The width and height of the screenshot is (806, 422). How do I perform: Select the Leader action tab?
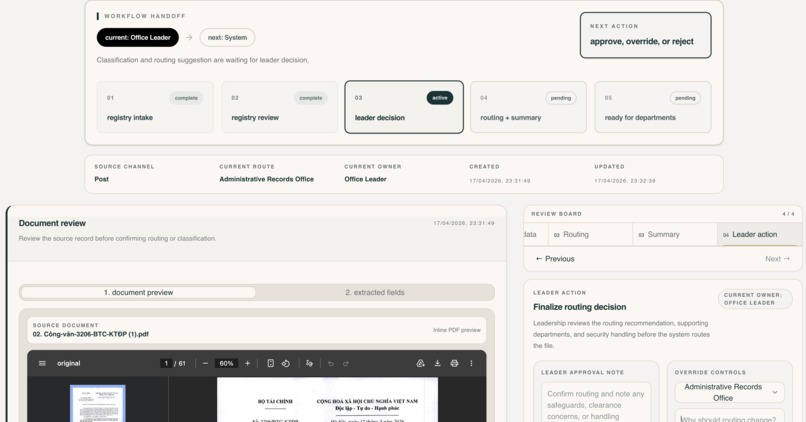759,234
